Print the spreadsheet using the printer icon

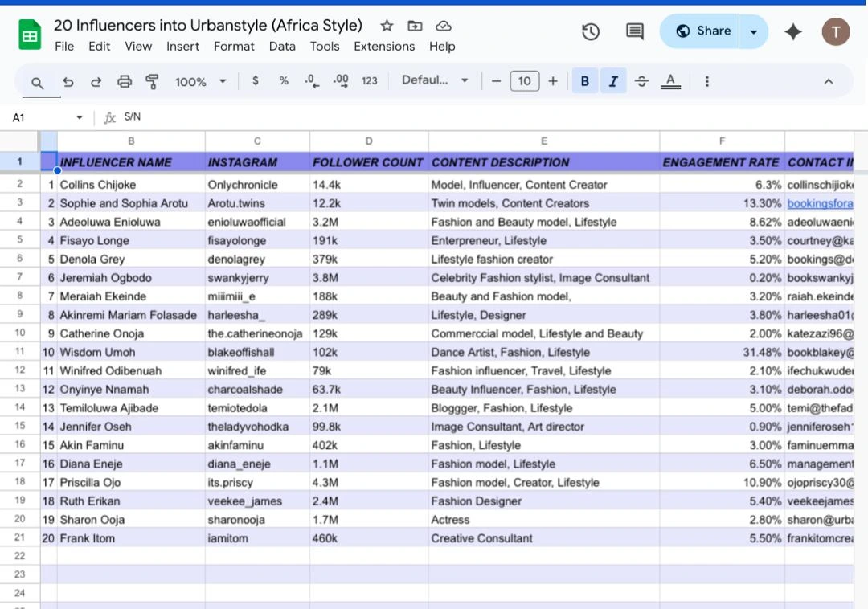click(124, 81)
